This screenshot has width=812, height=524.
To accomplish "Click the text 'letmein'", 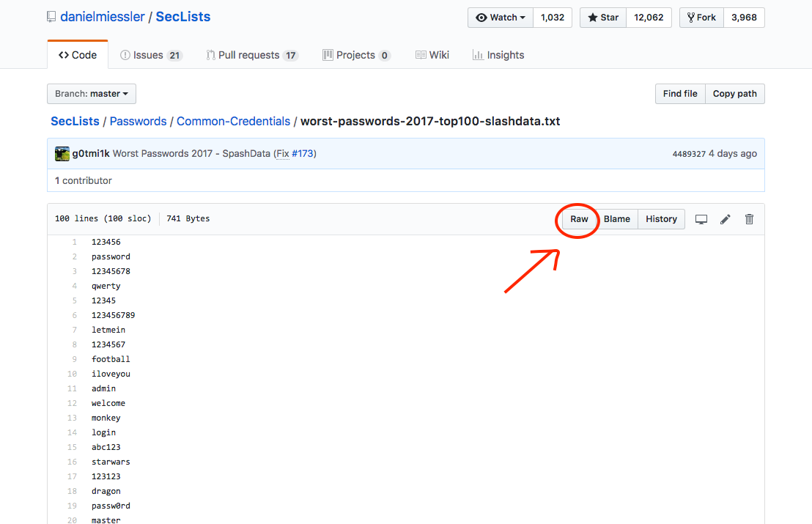I will tap(108, 330).
